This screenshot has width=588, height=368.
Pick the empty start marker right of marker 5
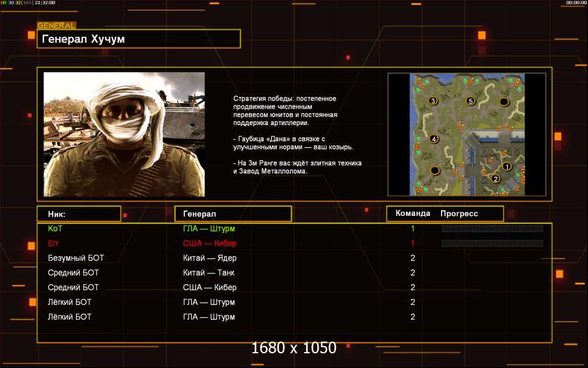[504, 101]
